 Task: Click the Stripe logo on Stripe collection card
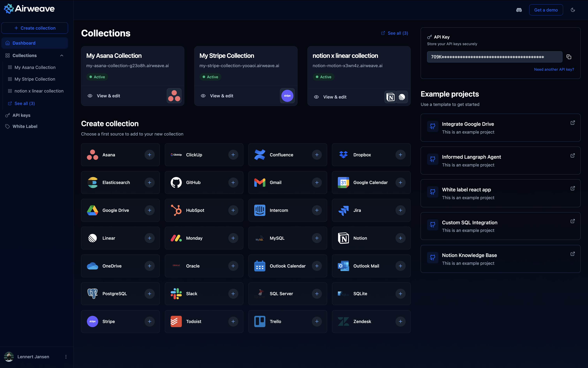287,96
